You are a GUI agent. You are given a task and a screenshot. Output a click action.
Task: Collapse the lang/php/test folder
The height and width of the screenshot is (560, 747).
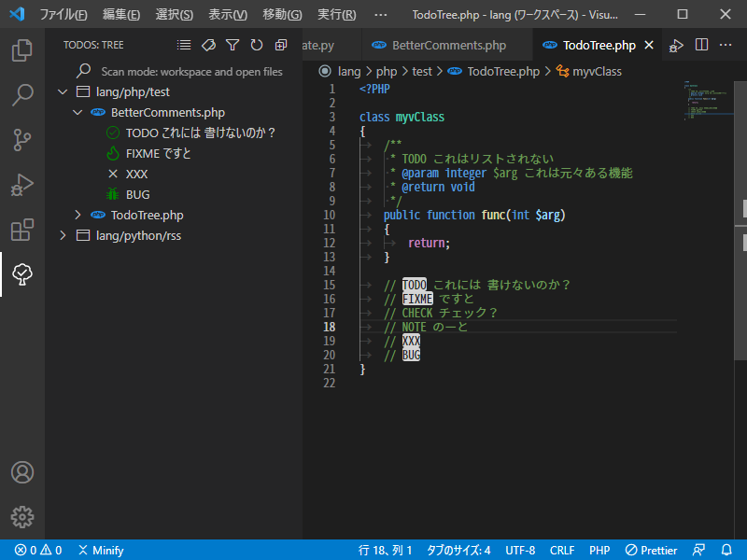click(63, 91)
